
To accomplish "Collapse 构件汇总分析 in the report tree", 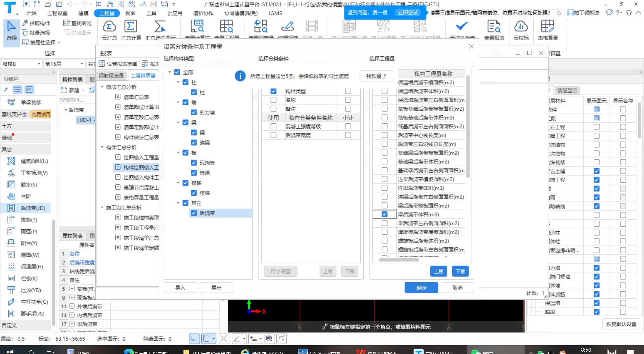I will 102,147.
